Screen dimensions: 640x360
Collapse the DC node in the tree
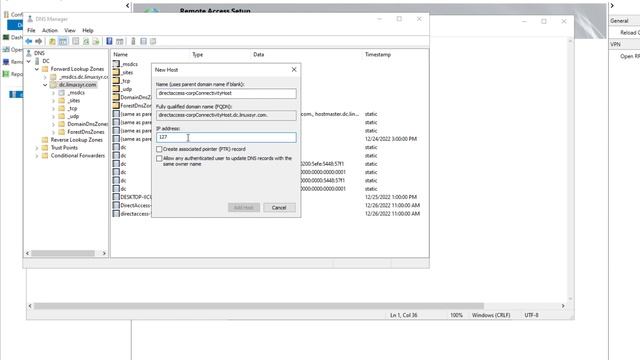29,61
